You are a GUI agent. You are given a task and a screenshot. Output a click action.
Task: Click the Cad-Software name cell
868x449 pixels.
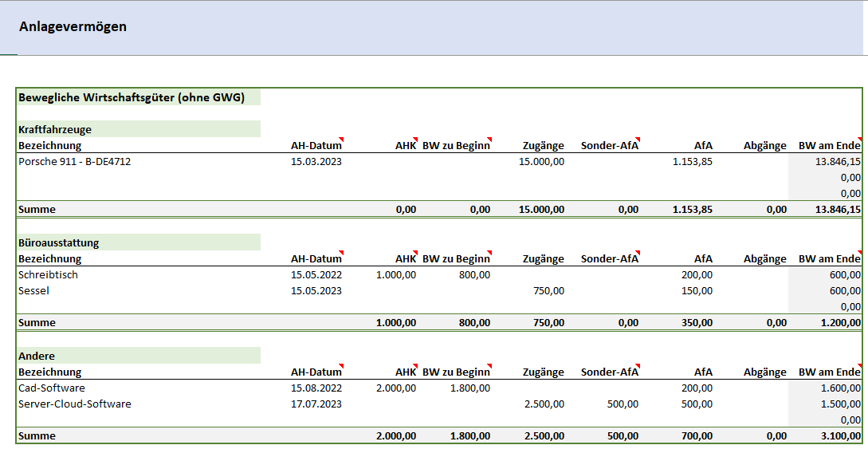[x=52, y=388]
